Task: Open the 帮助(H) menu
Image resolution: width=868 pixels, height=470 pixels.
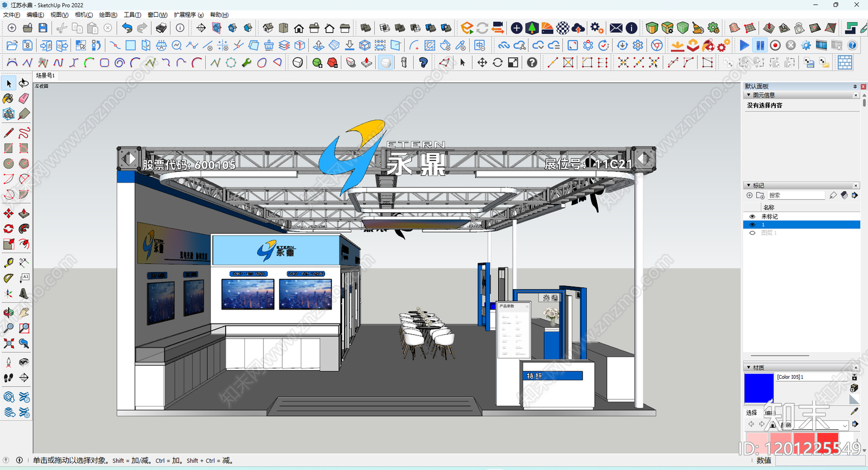Action: pos(219,15)
